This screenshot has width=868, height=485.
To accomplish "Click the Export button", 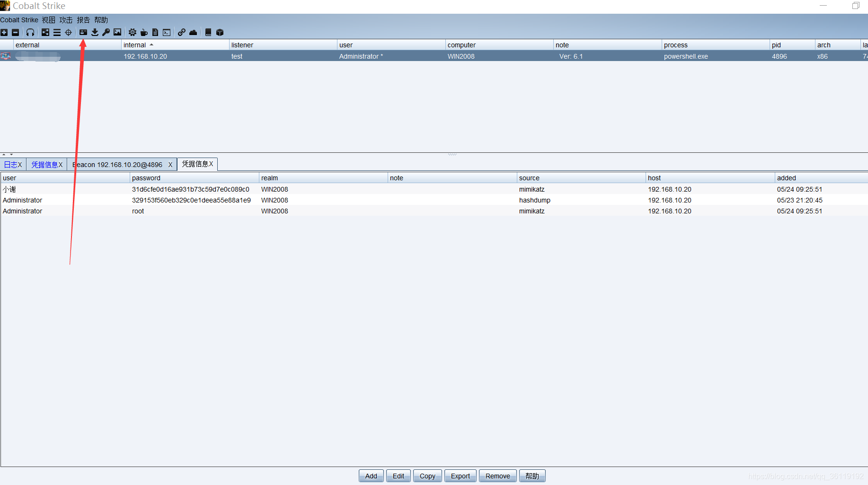I will [461, 476].
